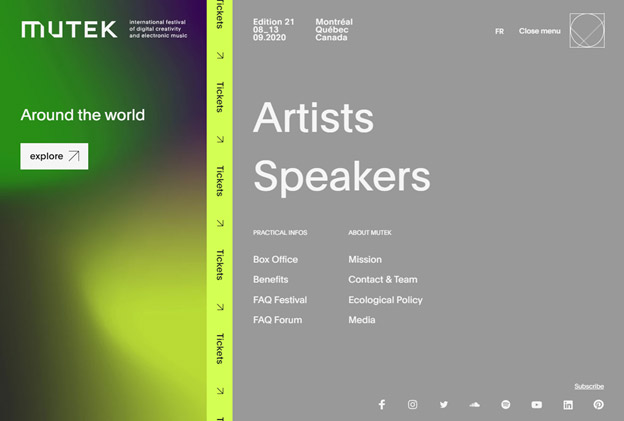Image resolution: width=624 pixels, height=421 pixels.
Task: Open the Instagram social icon
Action: [x=413, y=405]
